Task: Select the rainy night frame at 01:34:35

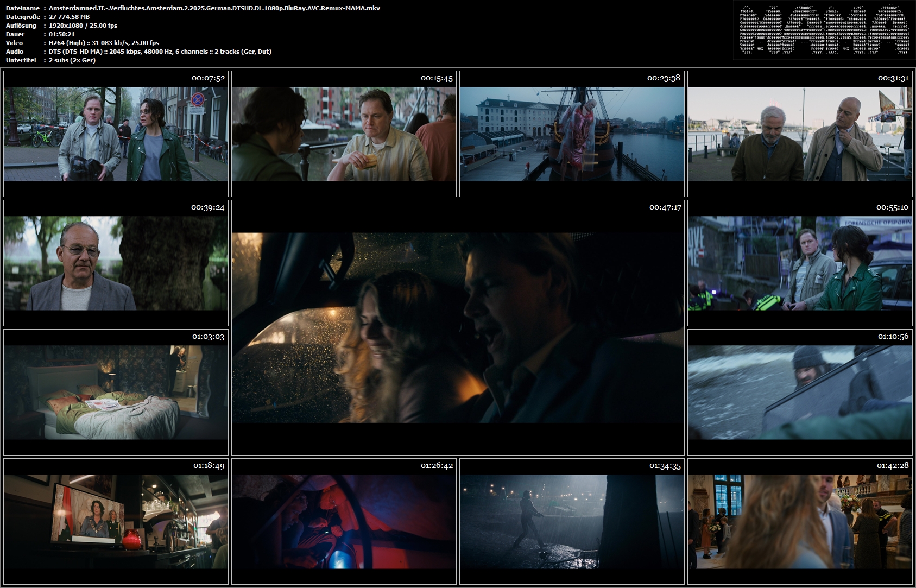Action: (572, 521)
